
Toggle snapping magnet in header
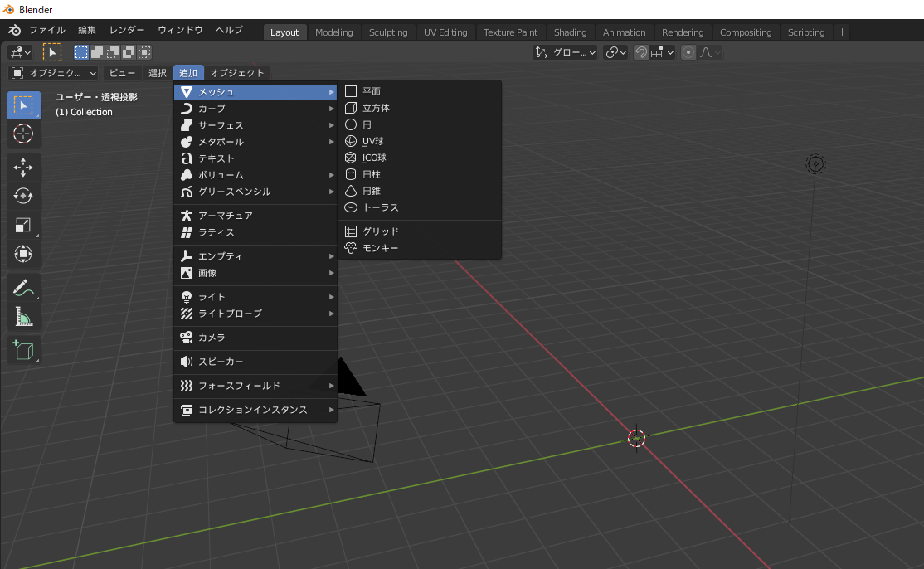[640, 52]
